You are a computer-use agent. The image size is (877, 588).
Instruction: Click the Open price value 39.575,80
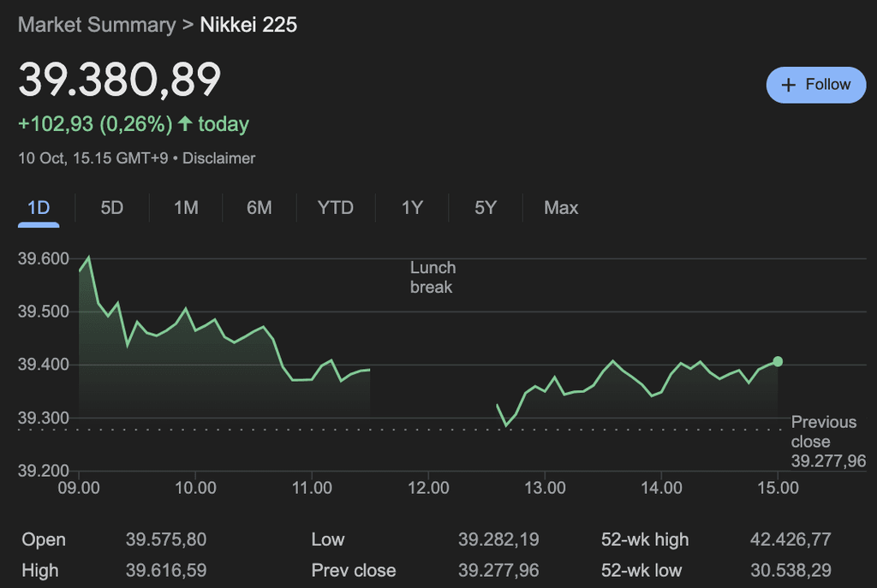tap(166, 540)
